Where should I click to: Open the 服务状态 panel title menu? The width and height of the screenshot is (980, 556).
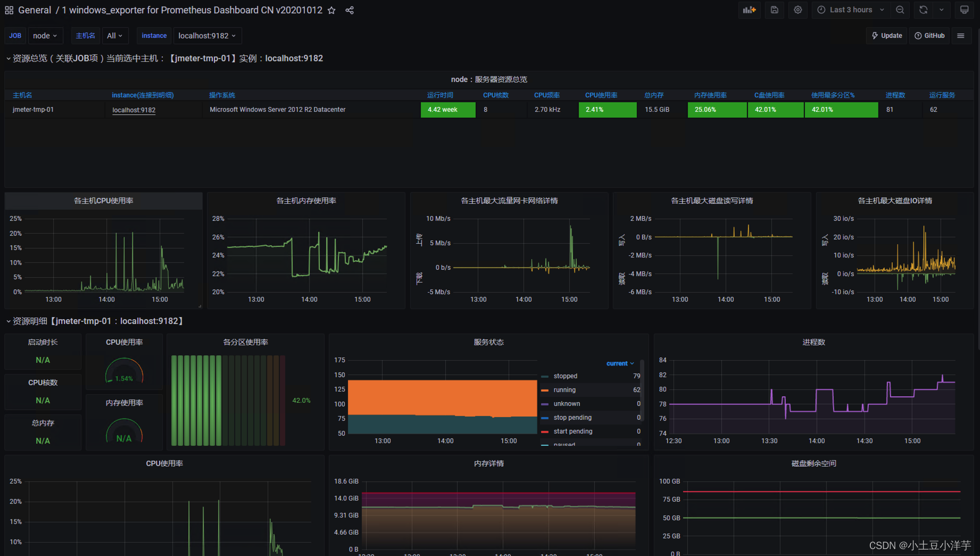[489, 342]
